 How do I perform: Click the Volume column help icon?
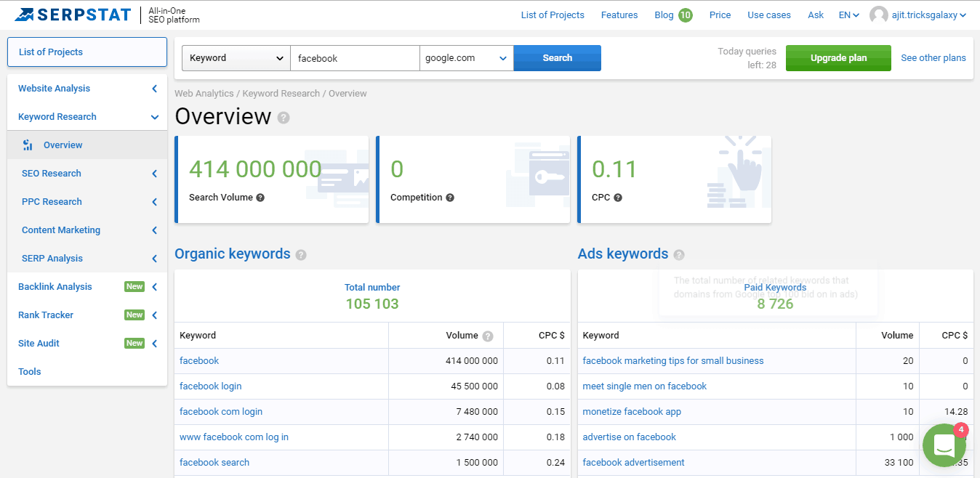click(488, 336)
